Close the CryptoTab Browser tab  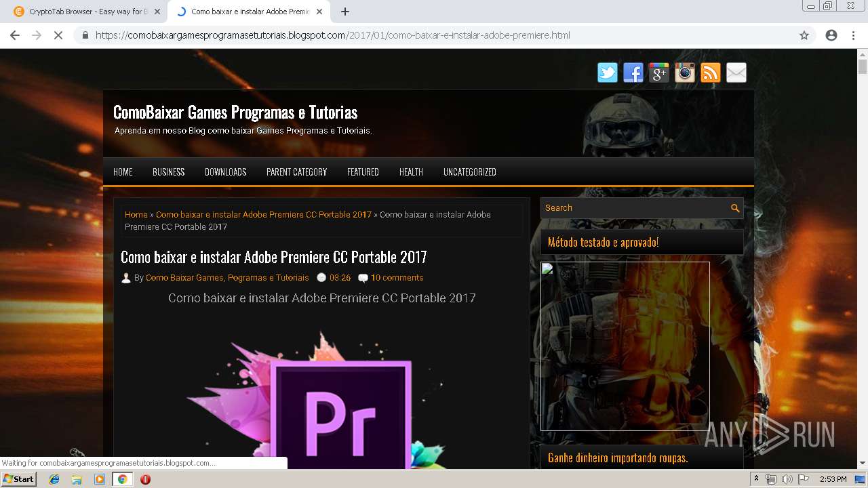157,12
